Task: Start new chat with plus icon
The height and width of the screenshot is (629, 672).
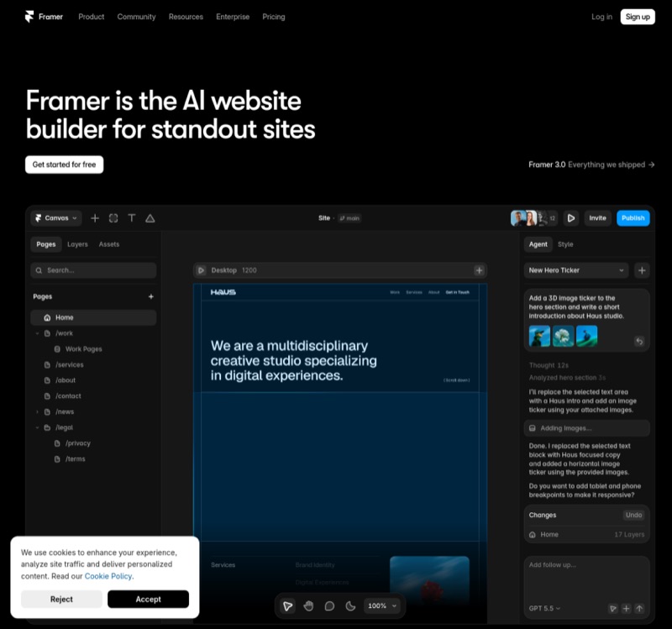Action: pos(642,270)
